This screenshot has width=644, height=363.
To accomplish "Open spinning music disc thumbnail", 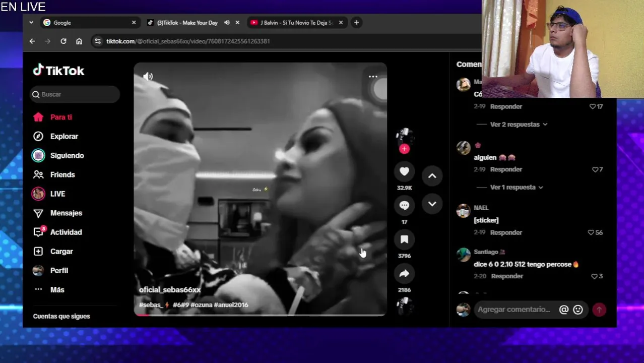I will pyautogui.click(x=404, y=306).
